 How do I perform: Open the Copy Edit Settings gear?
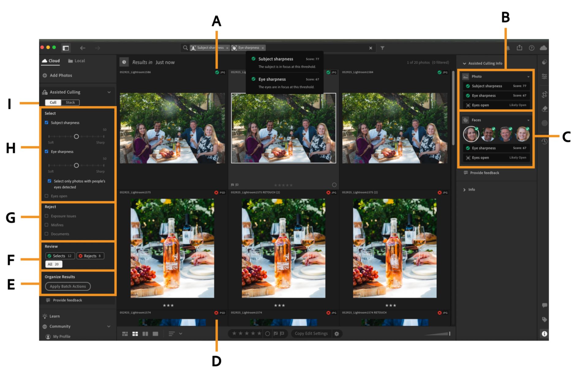337,334
